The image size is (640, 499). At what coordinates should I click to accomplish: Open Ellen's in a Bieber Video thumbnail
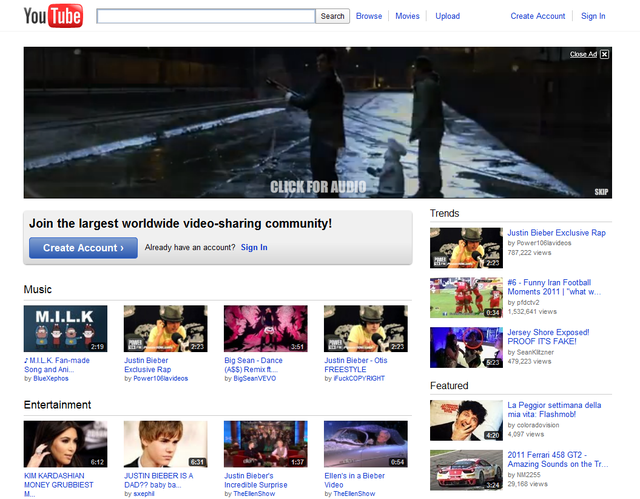(x=365, y=444)
